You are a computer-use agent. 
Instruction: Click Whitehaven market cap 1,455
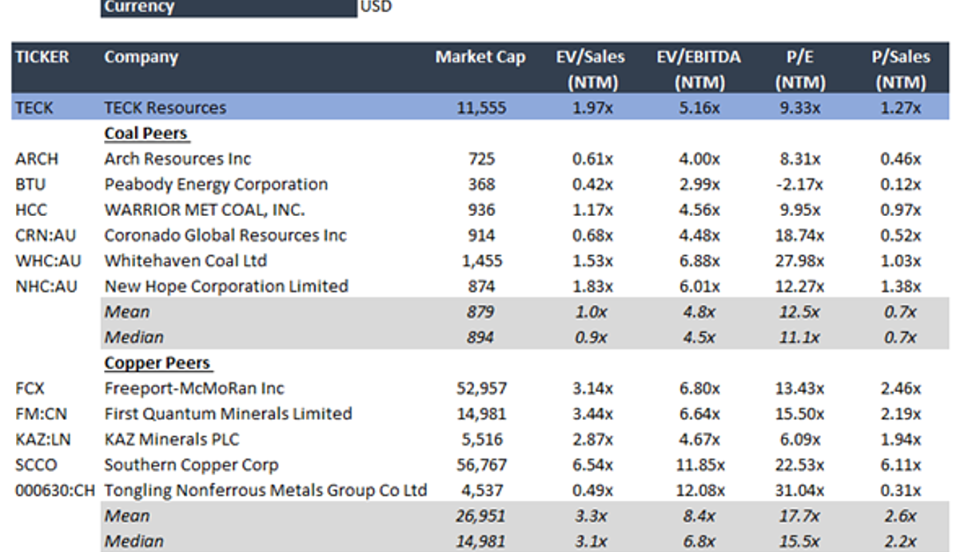481,261
